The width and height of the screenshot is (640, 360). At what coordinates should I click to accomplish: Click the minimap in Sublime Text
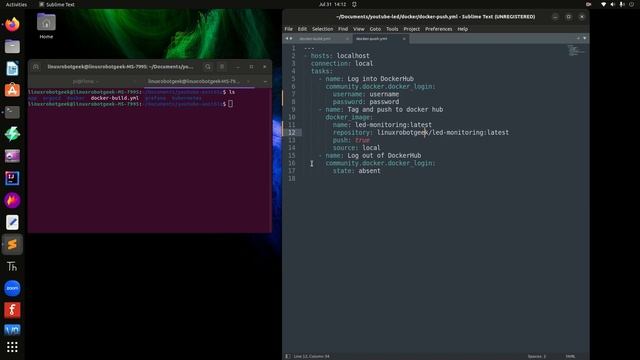(576, 51)
